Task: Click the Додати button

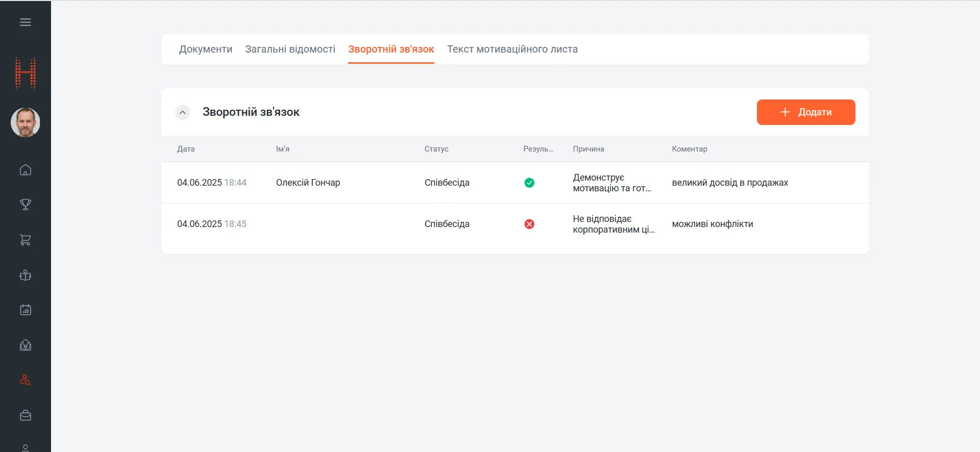Action: tap(805, 112)
